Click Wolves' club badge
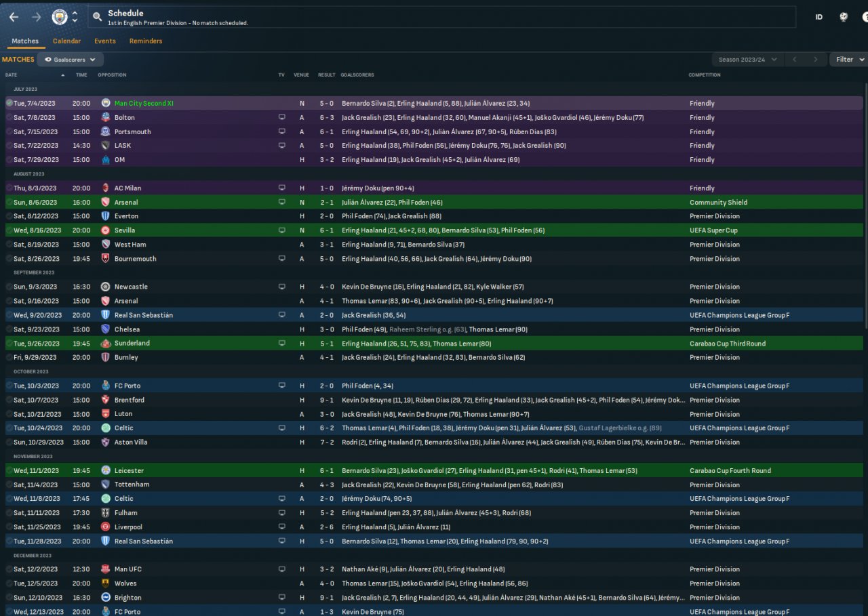Screen dimensions: 868x616 105,583
